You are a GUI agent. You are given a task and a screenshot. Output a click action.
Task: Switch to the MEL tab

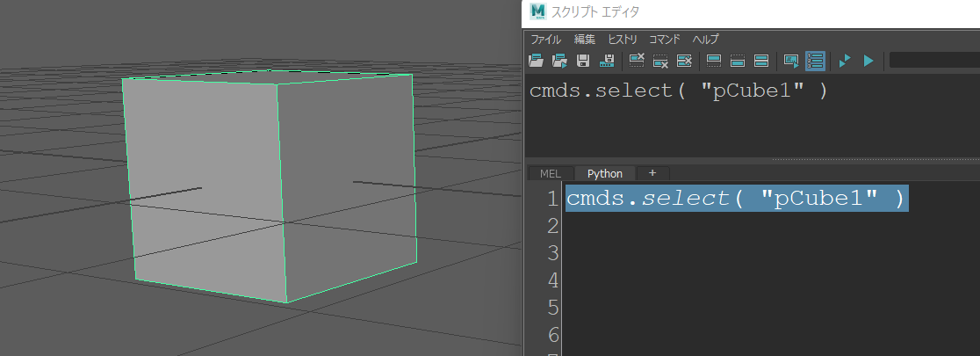(x=550, y=173)
